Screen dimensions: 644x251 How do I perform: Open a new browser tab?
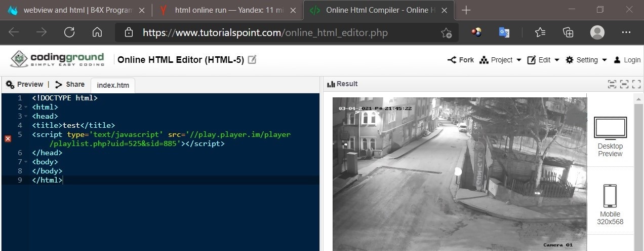[466, 10]
